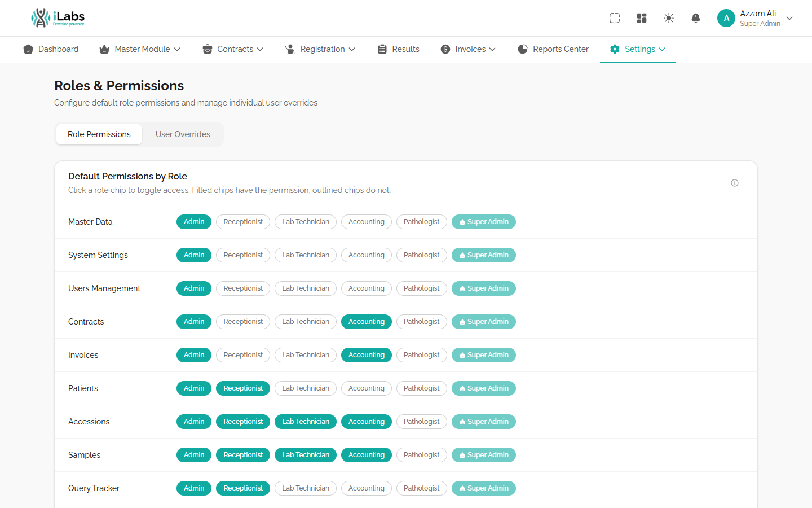The width and height of the screenshot is (812, 508).
Task: Toggle fullscreen mode icon
Action: (x=615, y=18)
